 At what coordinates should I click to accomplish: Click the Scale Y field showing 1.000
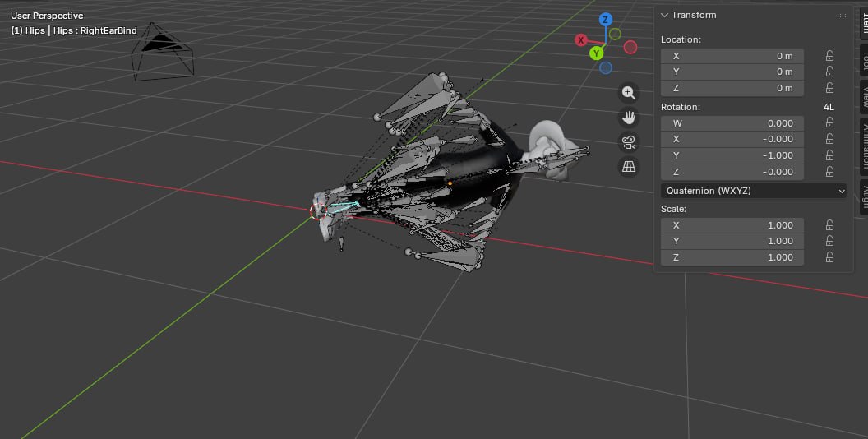732,241
